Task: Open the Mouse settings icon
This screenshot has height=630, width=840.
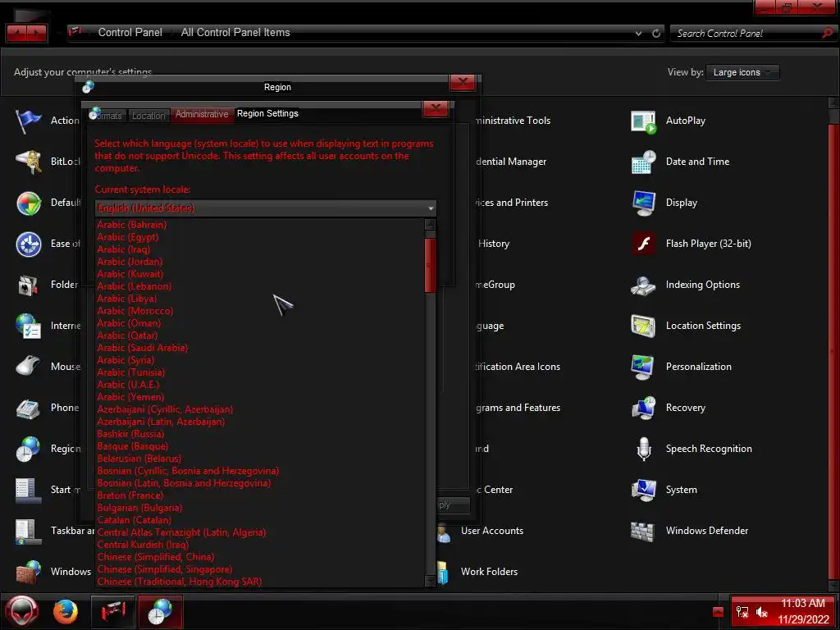Action: coord(29,367)
